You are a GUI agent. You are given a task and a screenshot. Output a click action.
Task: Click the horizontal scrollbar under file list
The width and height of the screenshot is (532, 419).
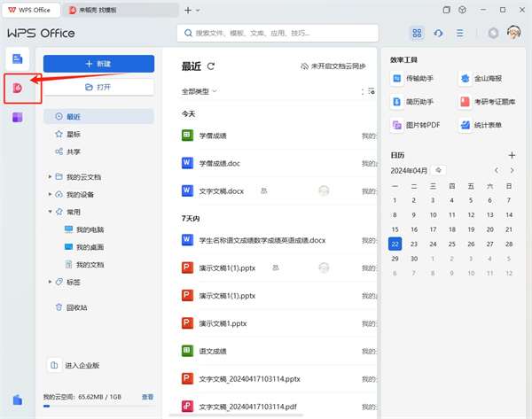click(236, 415)
